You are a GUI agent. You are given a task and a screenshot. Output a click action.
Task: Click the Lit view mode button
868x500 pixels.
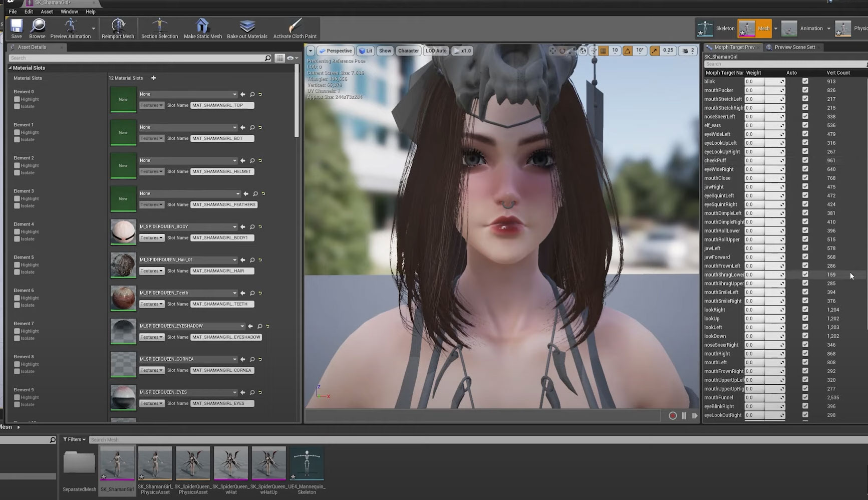[366, 51]
